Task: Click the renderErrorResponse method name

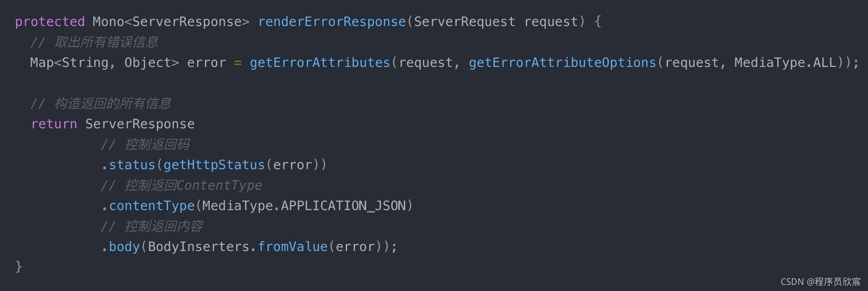Action: click(x=332, y=22)
